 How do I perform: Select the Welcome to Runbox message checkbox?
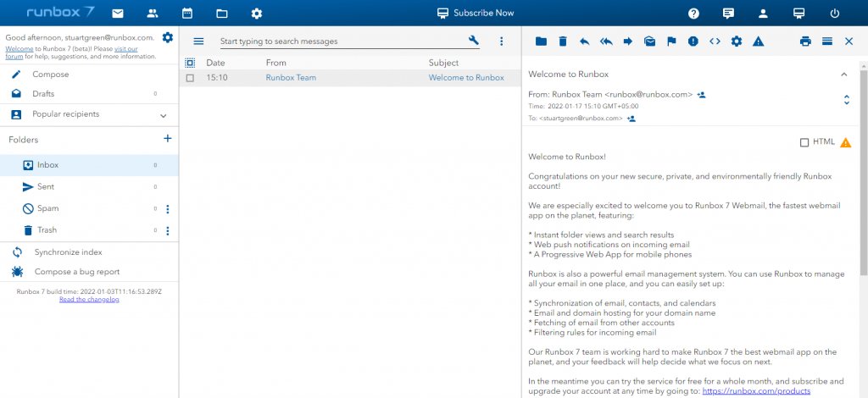[x=190, y=78]
